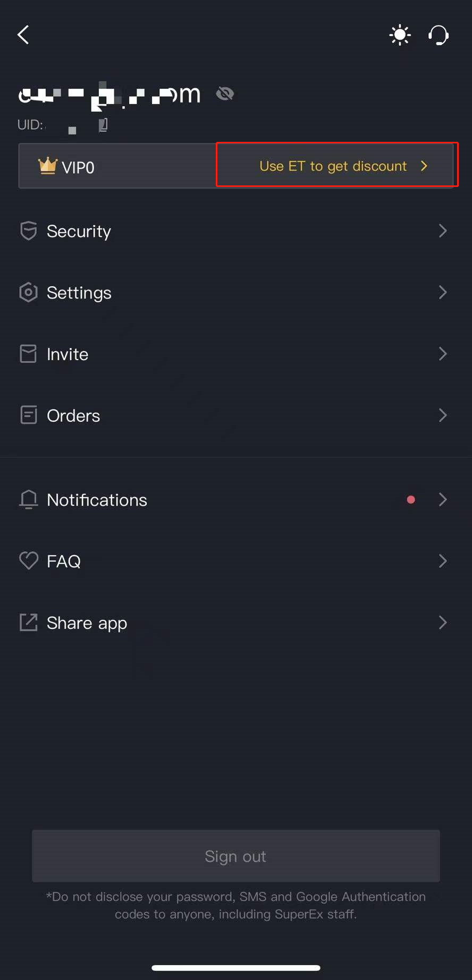Go back using the top-left arrow
472x980 pixels.
(x=23, y=35)
